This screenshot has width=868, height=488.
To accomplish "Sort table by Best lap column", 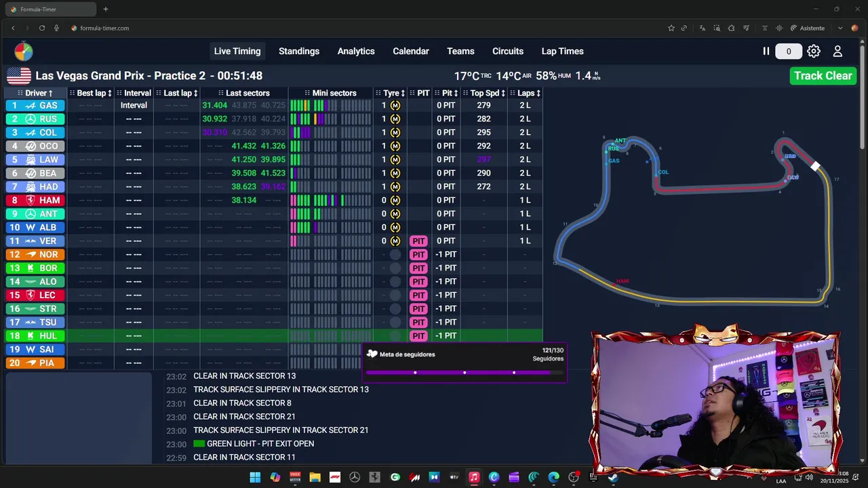I will (x=91, y=93).
